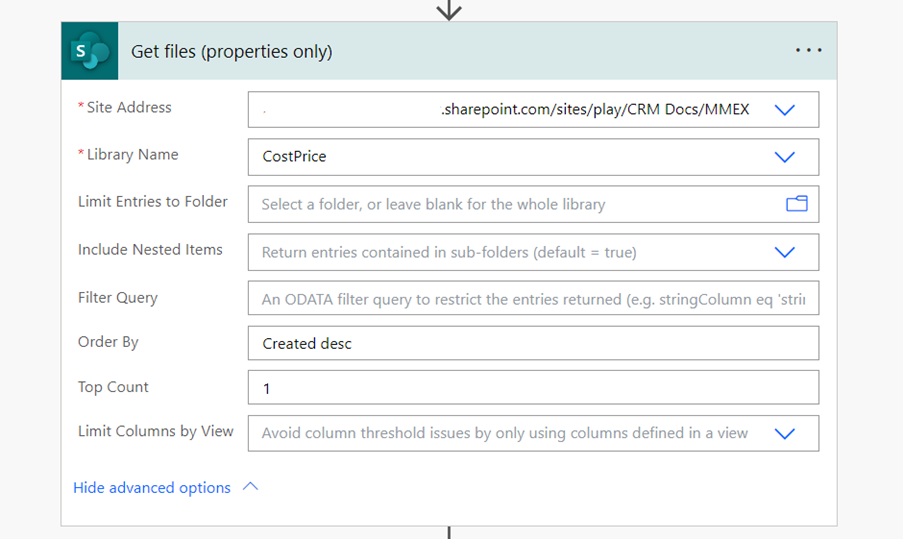The image size is (903, 539).
Task: Click the Get files (properties only) header title
Action: coord(232,51)
